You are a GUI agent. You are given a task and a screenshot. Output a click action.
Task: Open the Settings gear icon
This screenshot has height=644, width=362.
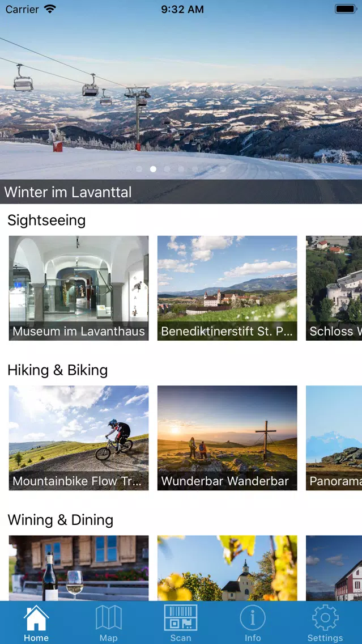[x=325, y=618]
